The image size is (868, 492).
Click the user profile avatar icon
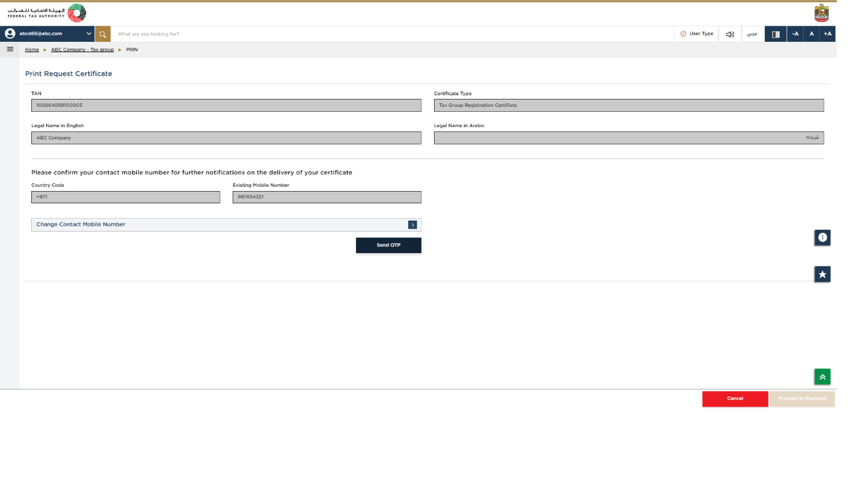[x=10, y=34]
